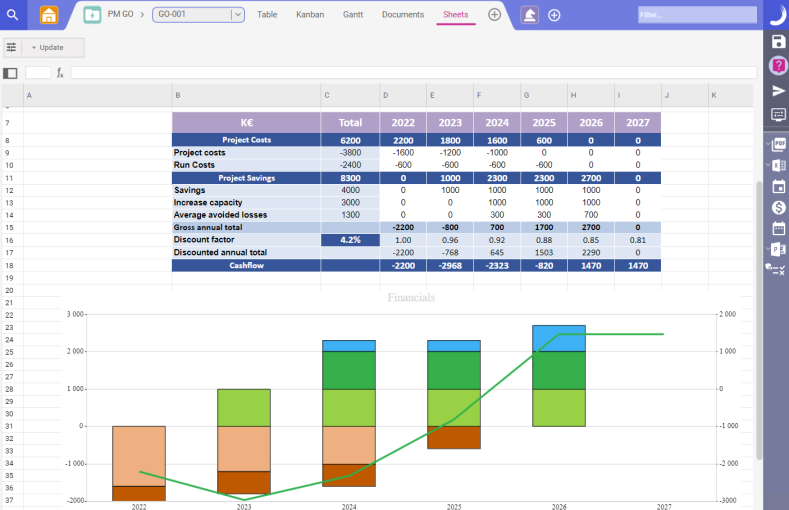Click the add tab plus button after Sheets

click(x=494, y=15)
